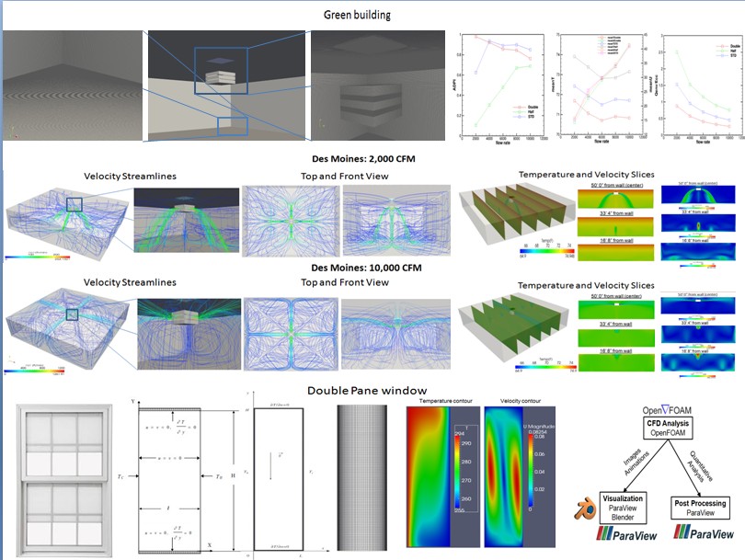Click the "Quantitative Analysis" arrow label
745x560 pixels.
(x=699, y=467)
